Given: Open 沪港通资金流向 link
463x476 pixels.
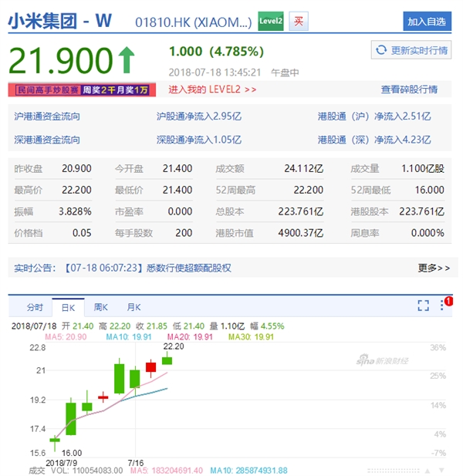Looking at the screenshot, I should (47, 116).
